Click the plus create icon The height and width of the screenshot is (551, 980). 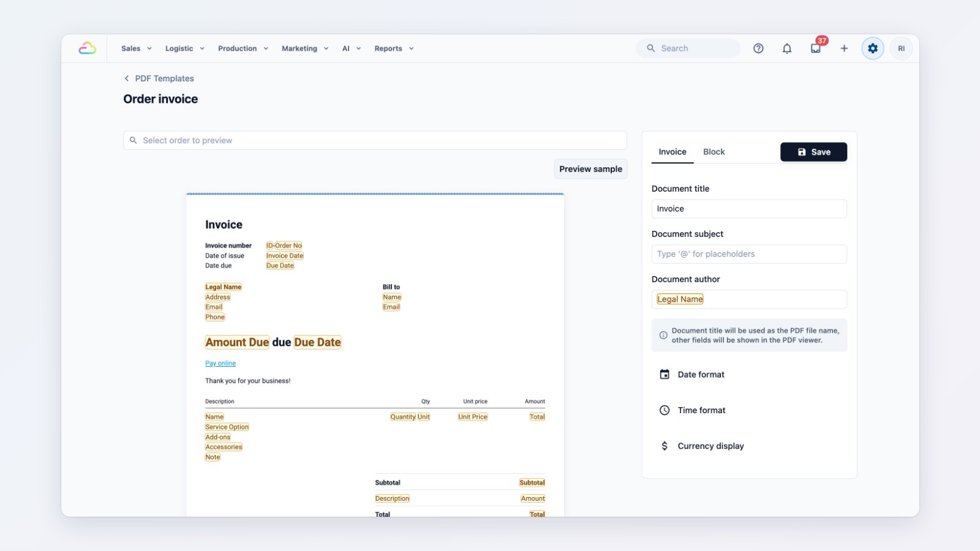click(844, 48)
